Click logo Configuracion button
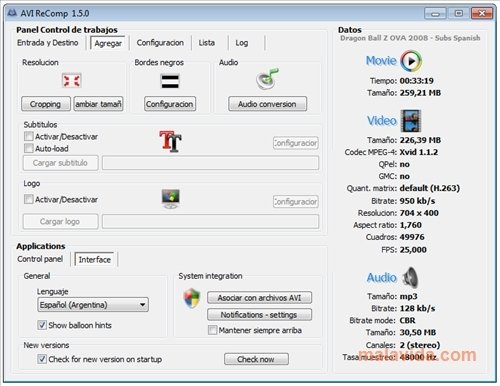This screenshot has height=386, width=500. coord(295,202)
